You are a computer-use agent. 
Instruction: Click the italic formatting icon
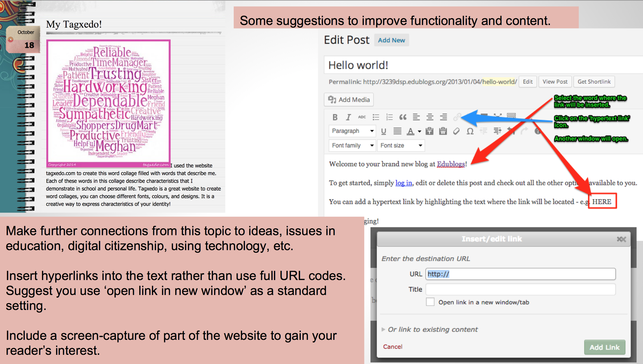(348, 117)
